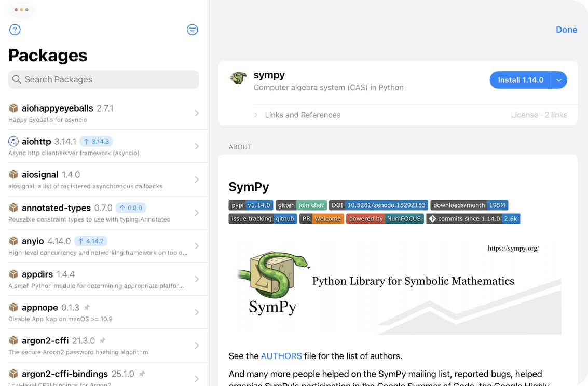The image size is (588, 386).
Task: Open aiohappyeyeballs details via chevron
Action: pyautogui.click(x=197, y=113)
